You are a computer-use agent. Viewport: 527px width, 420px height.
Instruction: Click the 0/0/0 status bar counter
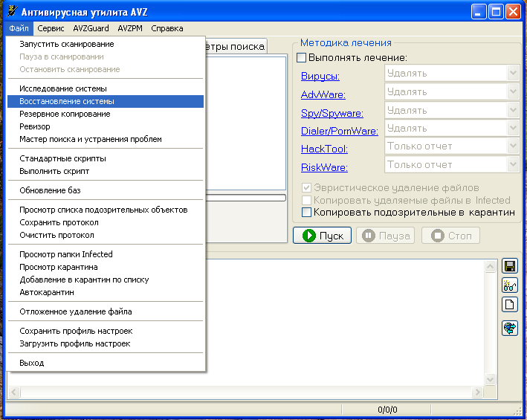tap(387, 410)
